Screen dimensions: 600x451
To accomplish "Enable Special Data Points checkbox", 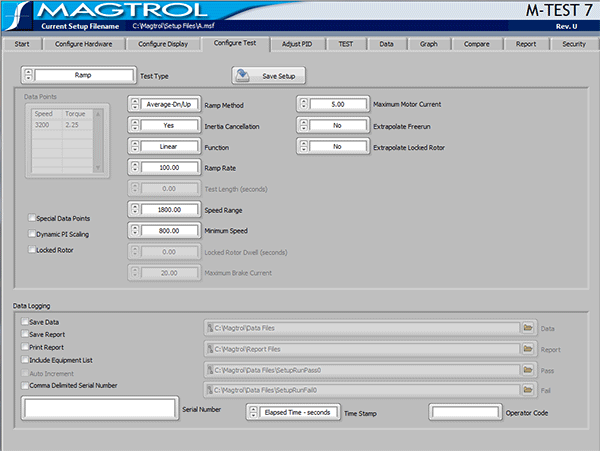I will [32, 218].
